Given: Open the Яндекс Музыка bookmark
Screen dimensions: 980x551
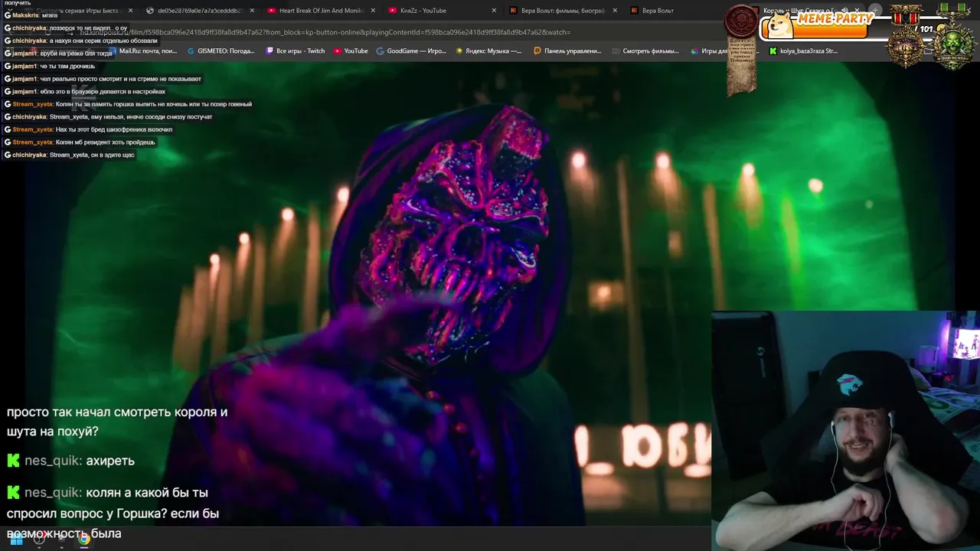Looking at the screenshot, I should (488, 51).
